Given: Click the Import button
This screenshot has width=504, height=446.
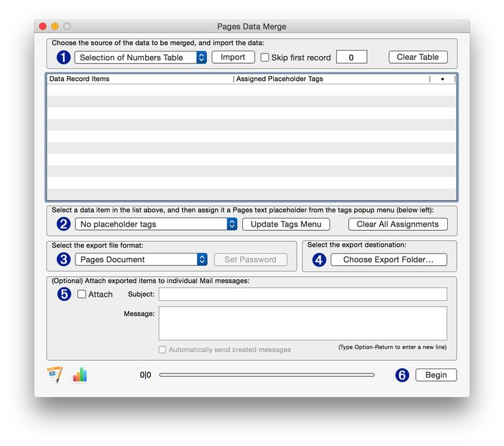Looking at the screenshot, I should pos(233,58).
